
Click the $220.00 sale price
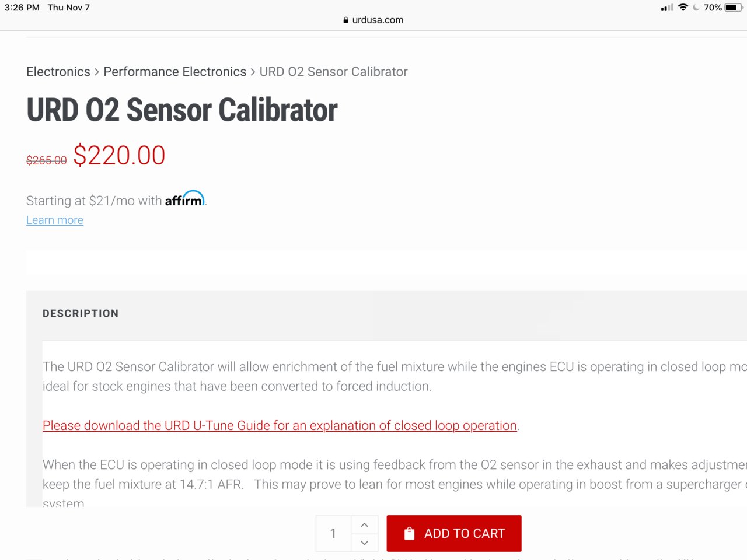tap(119, 156)
